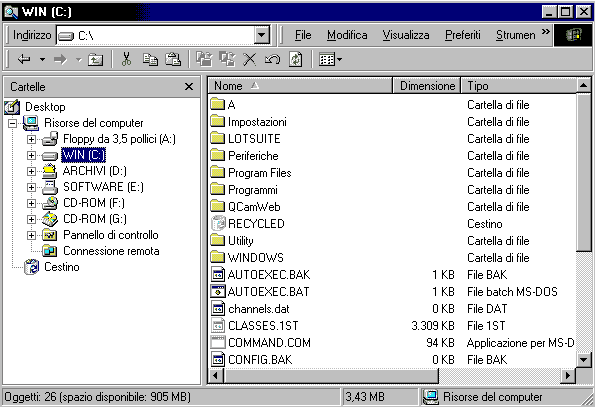
Task: Open the Visualizza menu
Action: [406, 35]
